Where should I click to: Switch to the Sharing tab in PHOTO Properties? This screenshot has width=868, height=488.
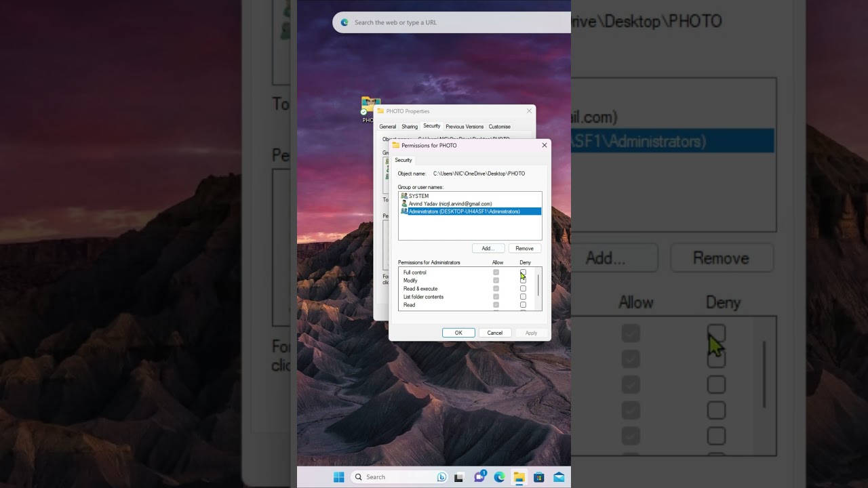[x=410, y=127]
